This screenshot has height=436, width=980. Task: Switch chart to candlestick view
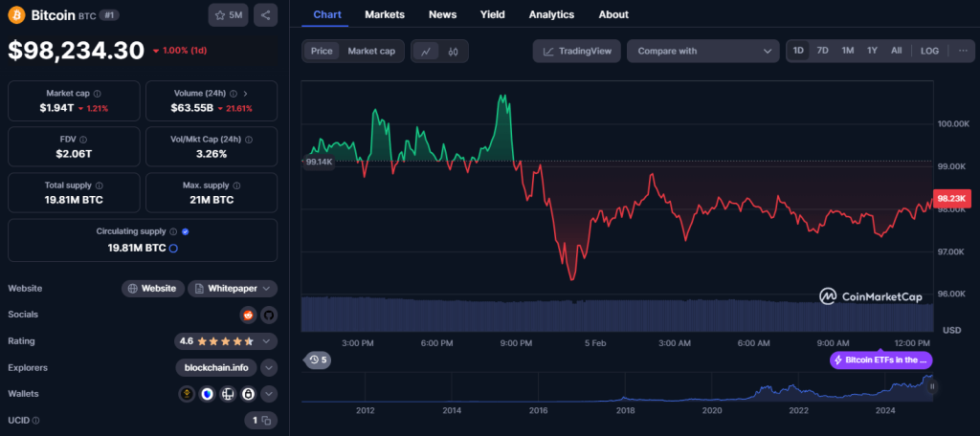(x=454, y=51)
